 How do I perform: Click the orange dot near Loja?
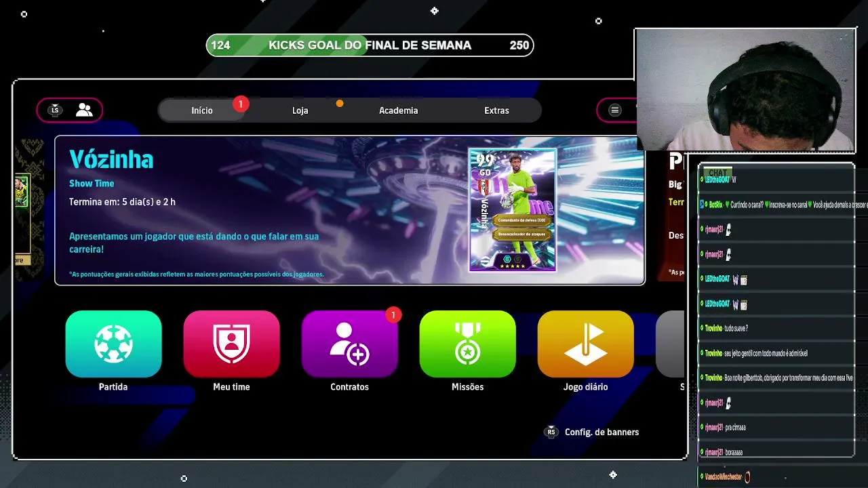click(x=340, y=103)
